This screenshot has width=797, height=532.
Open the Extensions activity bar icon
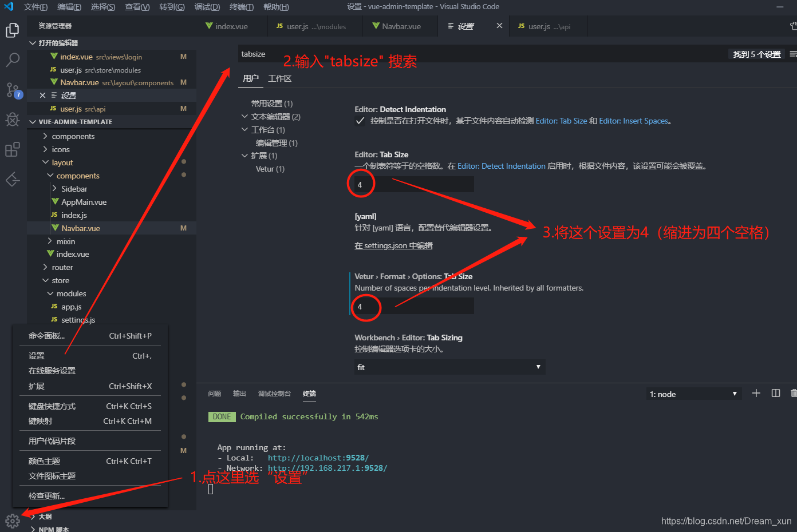(x=12, y=149)
